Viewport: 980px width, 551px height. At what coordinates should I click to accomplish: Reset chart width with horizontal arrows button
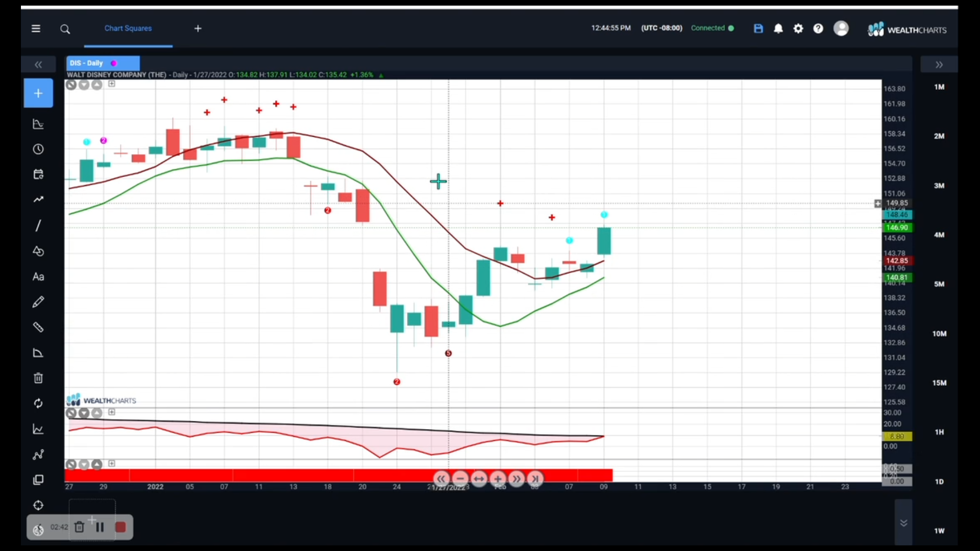(x=479, y=479)
